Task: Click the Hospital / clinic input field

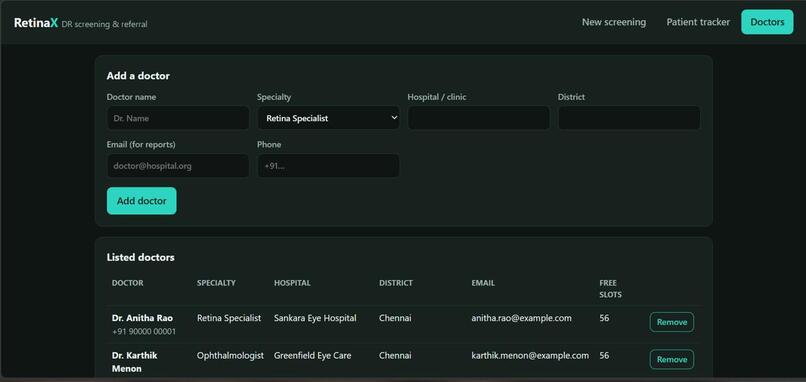Action: [479, 118]
